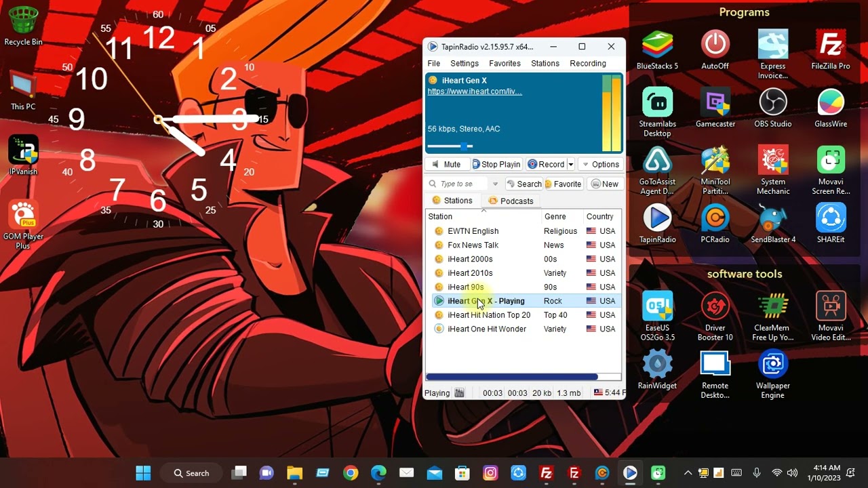
Task: Open Express Invoice shortcut
Action: pos(773,55)
